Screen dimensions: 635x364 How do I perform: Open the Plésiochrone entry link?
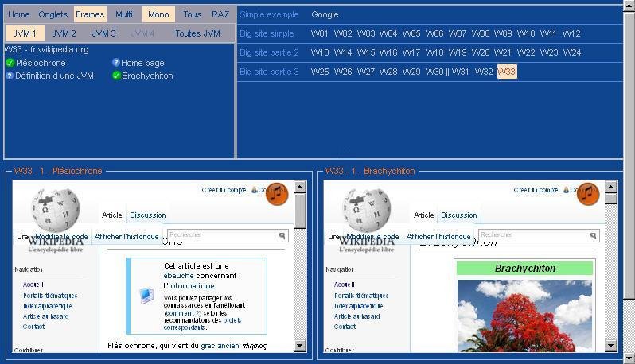point(41,63)
